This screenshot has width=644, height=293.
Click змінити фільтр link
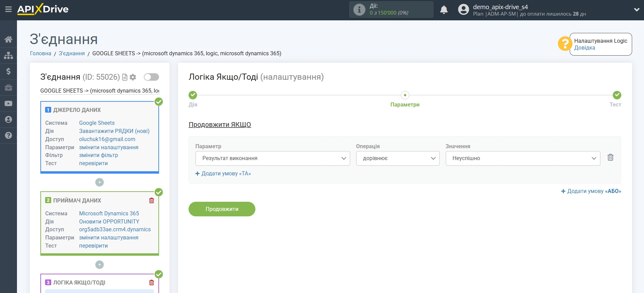[99, 155]
